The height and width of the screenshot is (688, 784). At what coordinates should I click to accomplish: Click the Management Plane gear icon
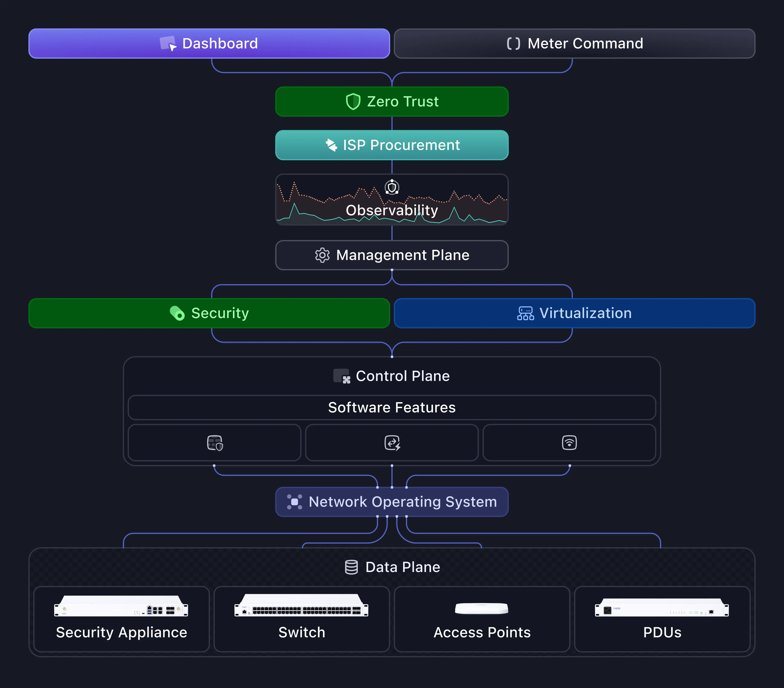point(322,255)
